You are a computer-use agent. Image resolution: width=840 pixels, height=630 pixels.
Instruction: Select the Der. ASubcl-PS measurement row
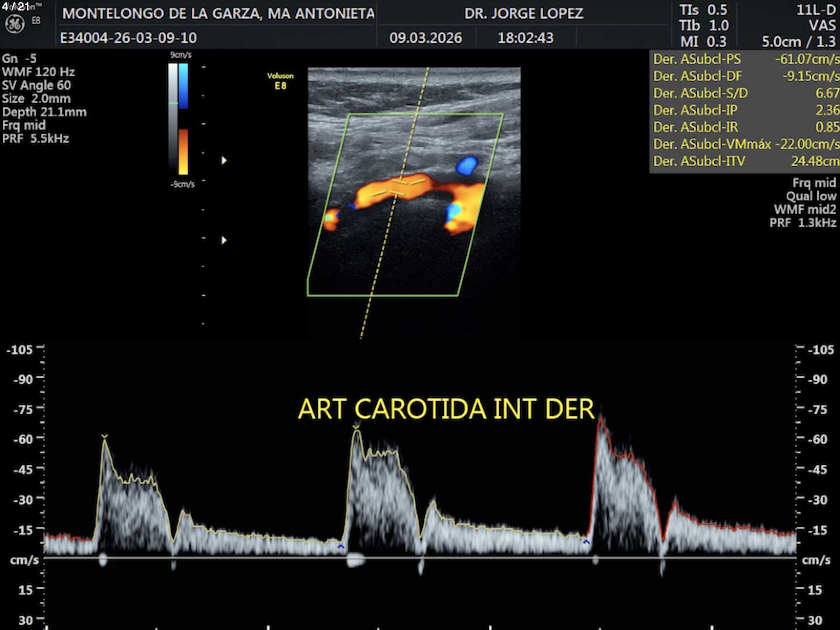tap(745, 59)
